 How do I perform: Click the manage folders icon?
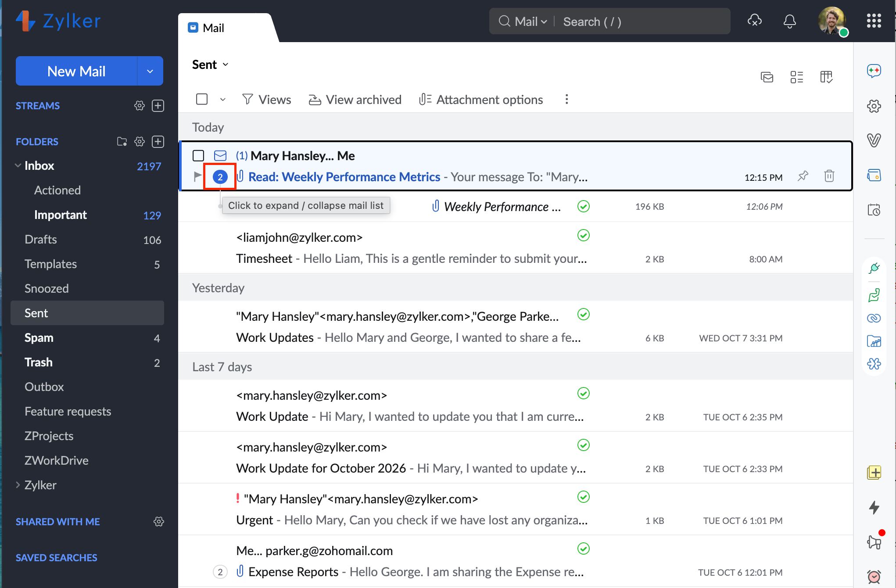click(122, 142)
